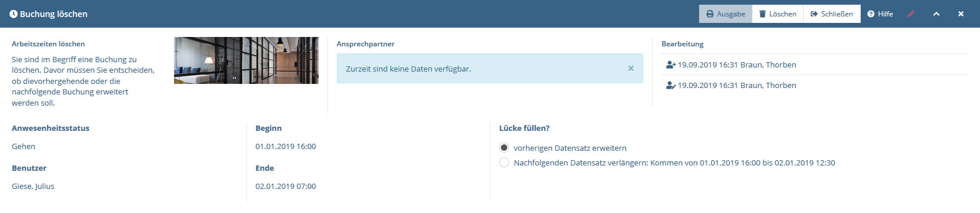Click the Löschen button label
The width and height of the screenshot is (980, 213).
[x=783, y=13]
